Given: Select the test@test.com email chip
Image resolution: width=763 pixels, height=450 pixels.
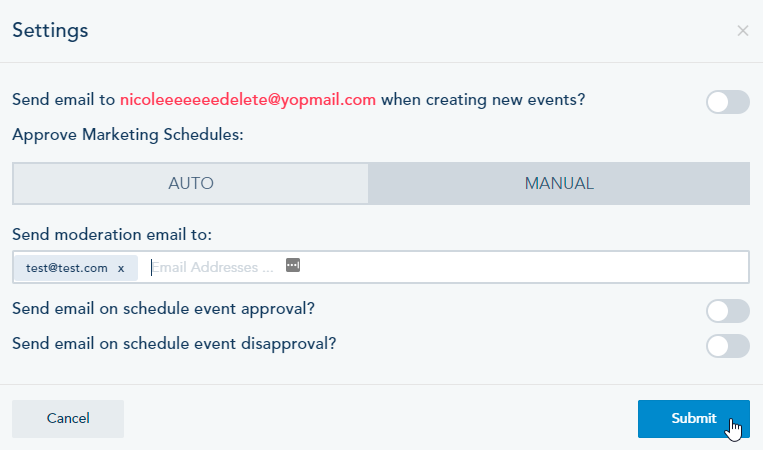Looking at the screenshot, I should pyautogui.click(x=67, y=268).
